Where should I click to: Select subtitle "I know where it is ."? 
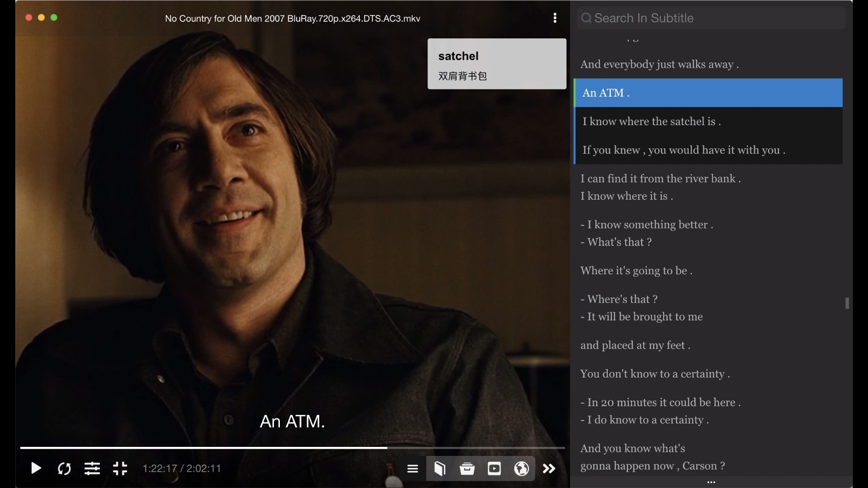(627, 196)
